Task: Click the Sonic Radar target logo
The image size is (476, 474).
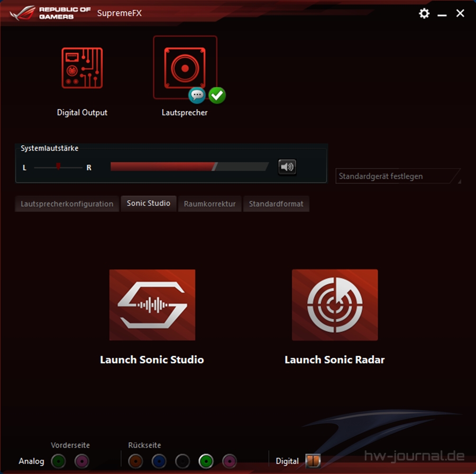Action: coord(335,305)
